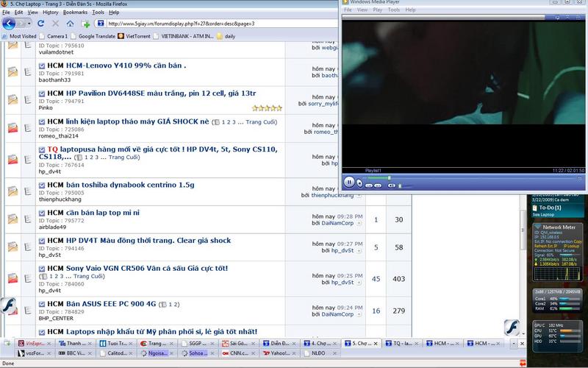588x368 pixels.
Task: Open the Play menu in Media Player
Action: pos(377,10)
